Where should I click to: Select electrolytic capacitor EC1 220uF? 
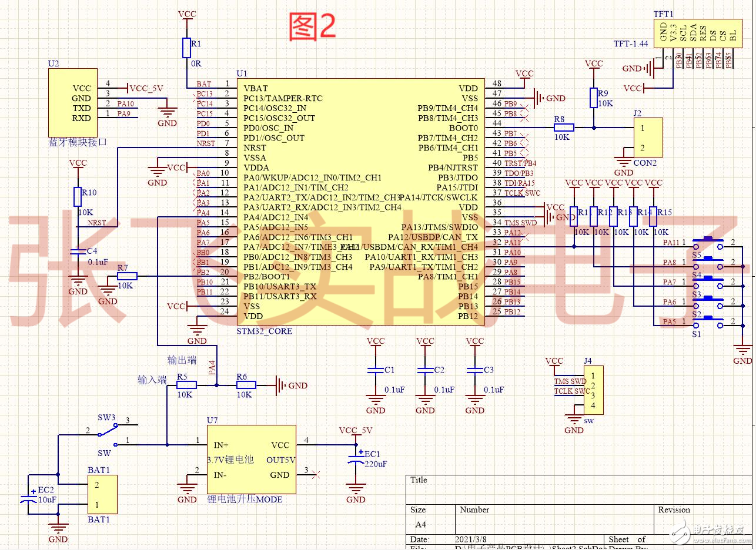356,459
